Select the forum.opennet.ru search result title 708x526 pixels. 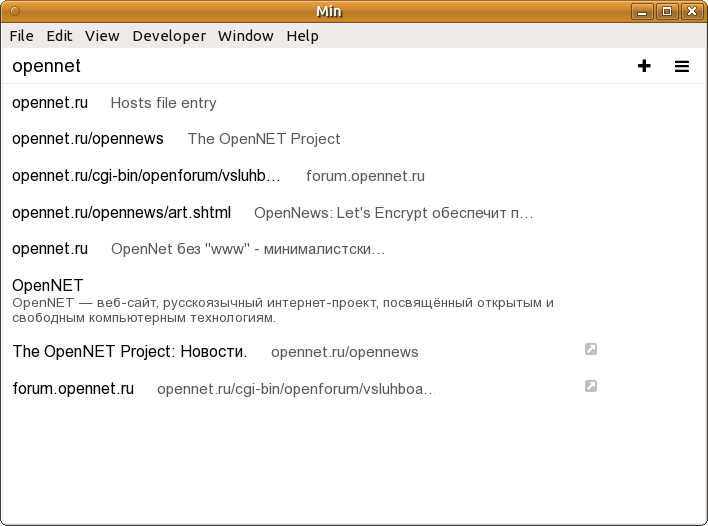coord(73,388)
